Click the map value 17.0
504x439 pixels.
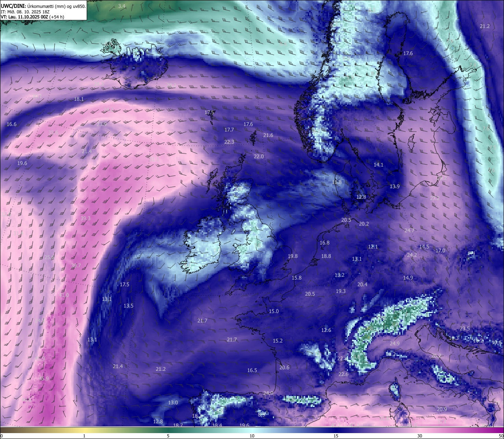point(440,251)
